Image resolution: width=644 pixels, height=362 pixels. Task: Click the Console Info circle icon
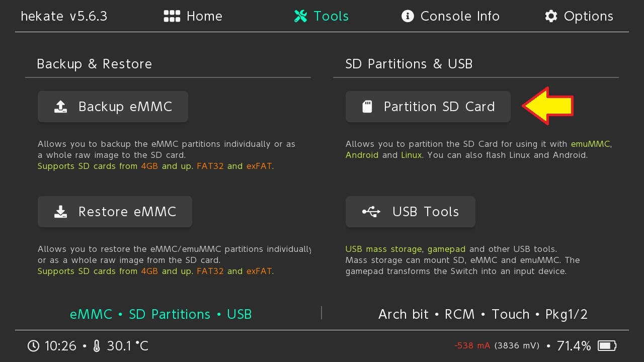coord(407,16)
